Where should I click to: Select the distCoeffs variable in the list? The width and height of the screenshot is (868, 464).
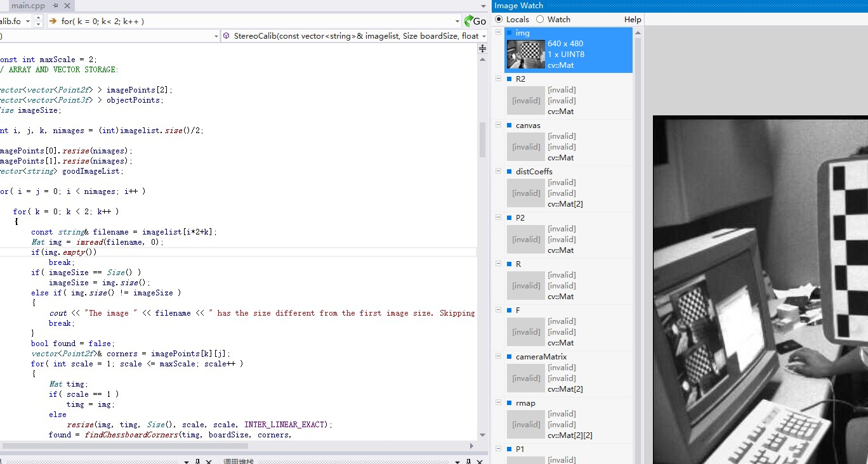click(534, 172)
